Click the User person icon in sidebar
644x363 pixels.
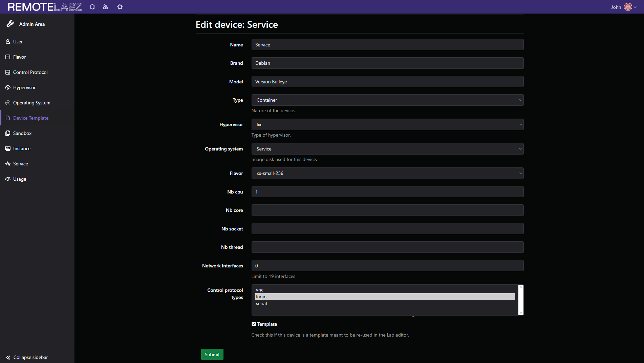point(8,42)
